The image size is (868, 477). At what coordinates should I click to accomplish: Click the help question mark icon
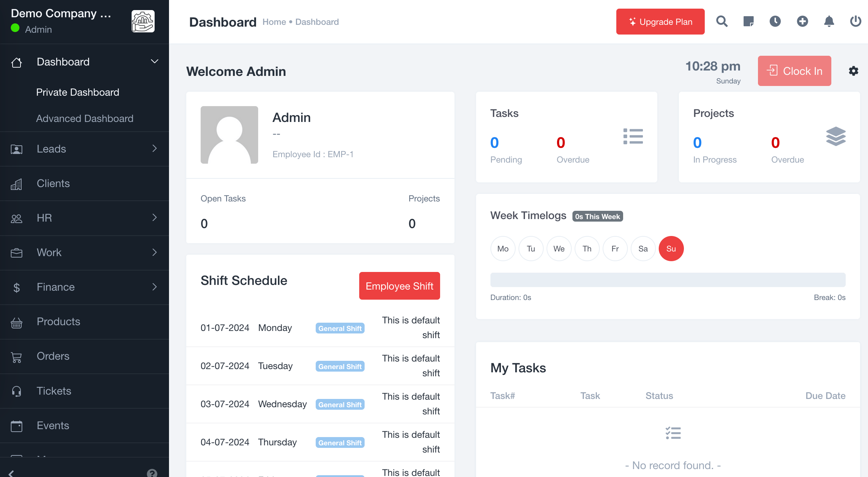152,473
